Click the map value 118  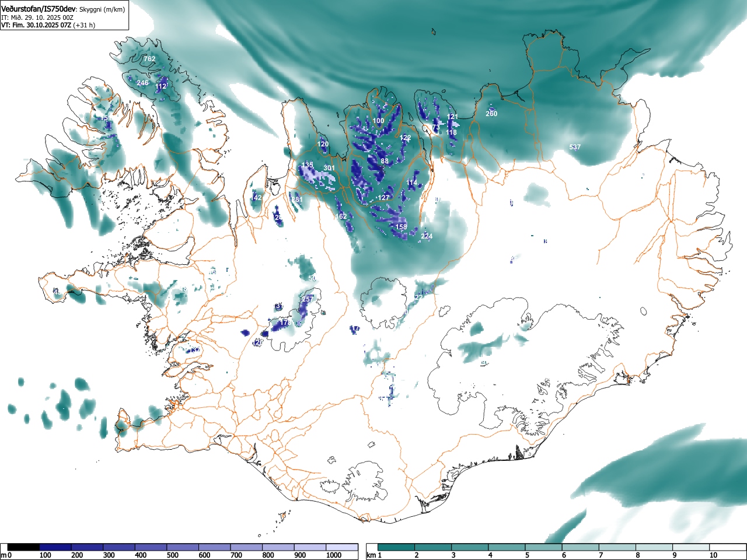coord(451,132)
